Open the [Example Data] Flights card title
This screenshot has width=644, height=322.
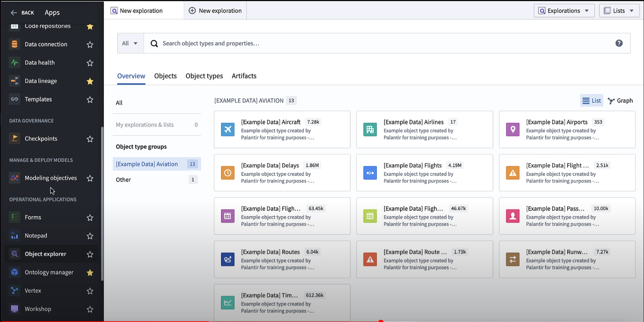tap(413, 165)
